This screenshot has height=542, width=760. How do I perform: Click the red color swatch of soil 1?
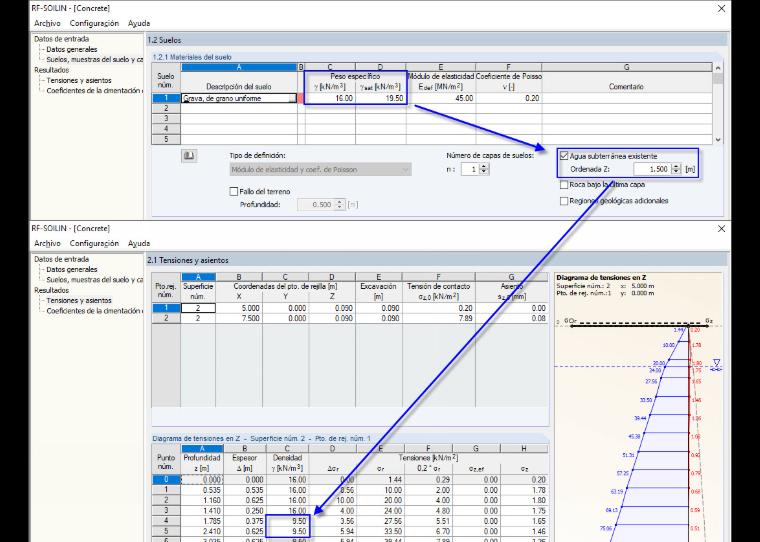coord(301,98)
